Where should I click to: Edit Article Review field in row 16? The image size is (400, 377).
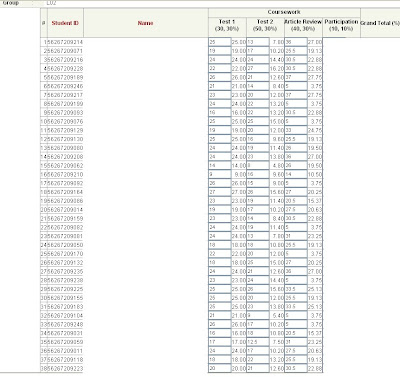[296, 174]
